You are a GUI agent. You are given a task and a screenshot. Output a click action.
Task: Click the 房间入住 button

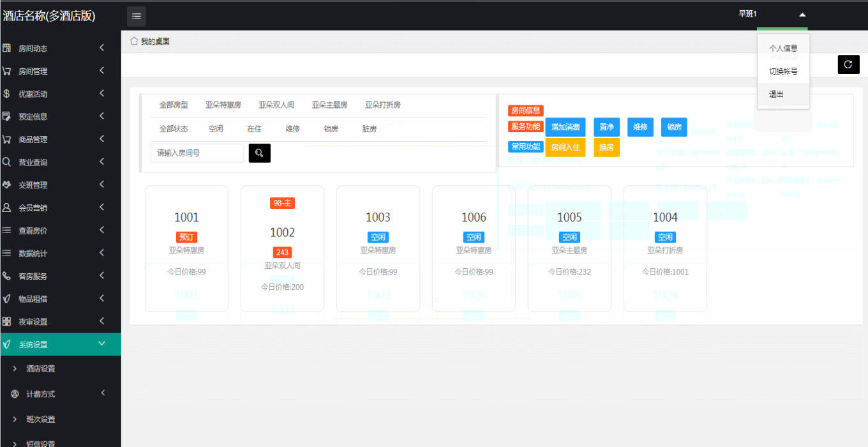[x=565, y=147]
